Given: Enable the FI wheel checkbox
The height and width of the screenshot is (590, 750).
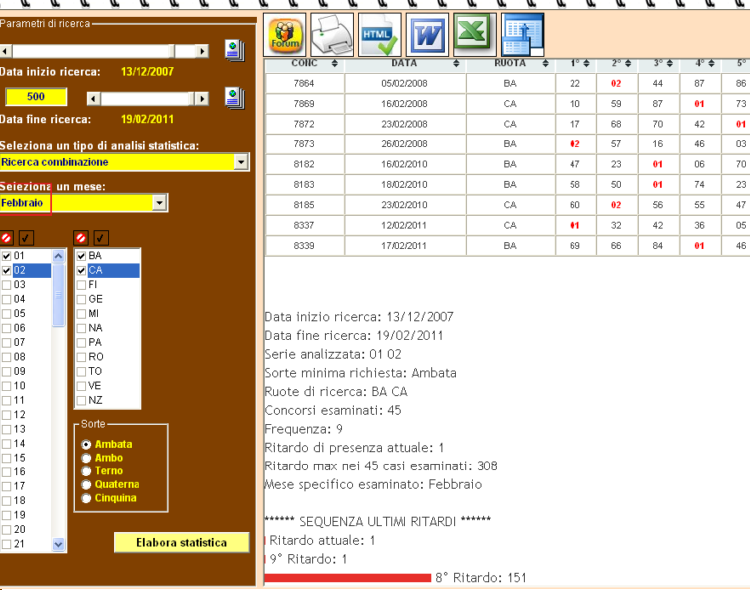Looking at the screenshot, I should (81, 285).
